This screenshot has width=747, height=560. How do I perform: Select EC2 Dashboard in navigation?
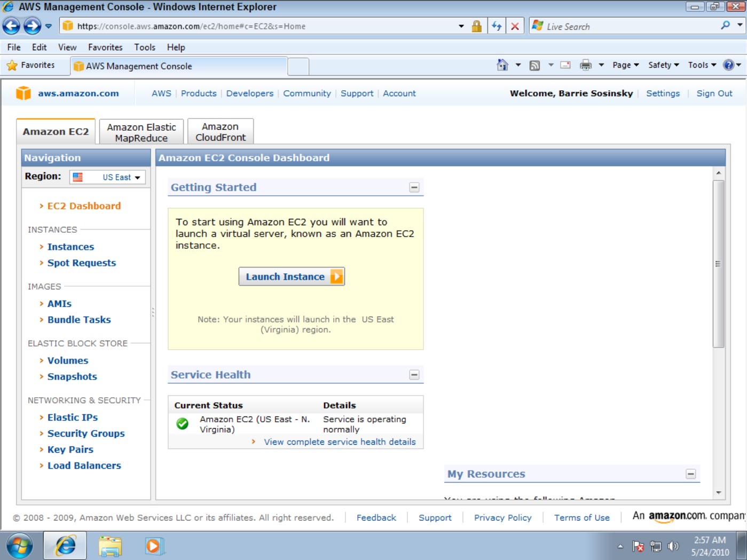(x=84, y=206)
